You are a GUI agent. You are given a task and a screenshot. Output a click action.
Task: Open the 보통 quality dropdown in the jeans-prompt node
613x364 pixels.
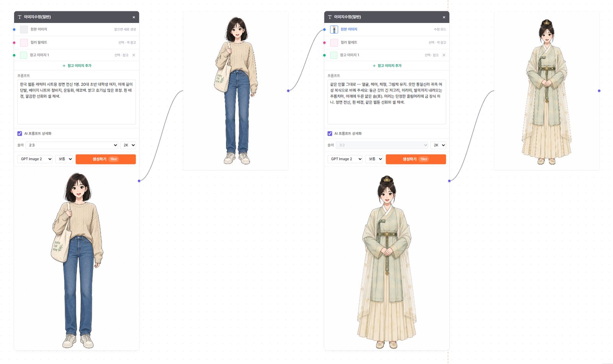tap(64, 159)
